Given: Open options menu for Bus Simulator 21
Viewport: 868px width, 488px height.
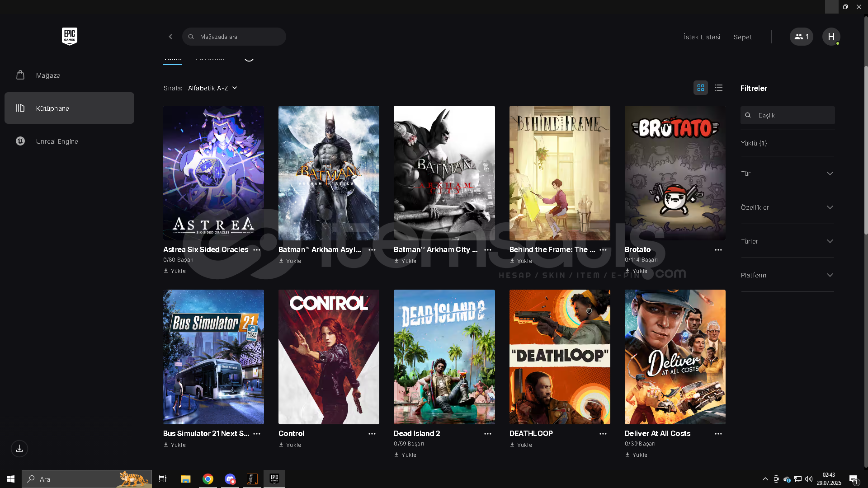Looking at the screenshot, I should 257,434.
